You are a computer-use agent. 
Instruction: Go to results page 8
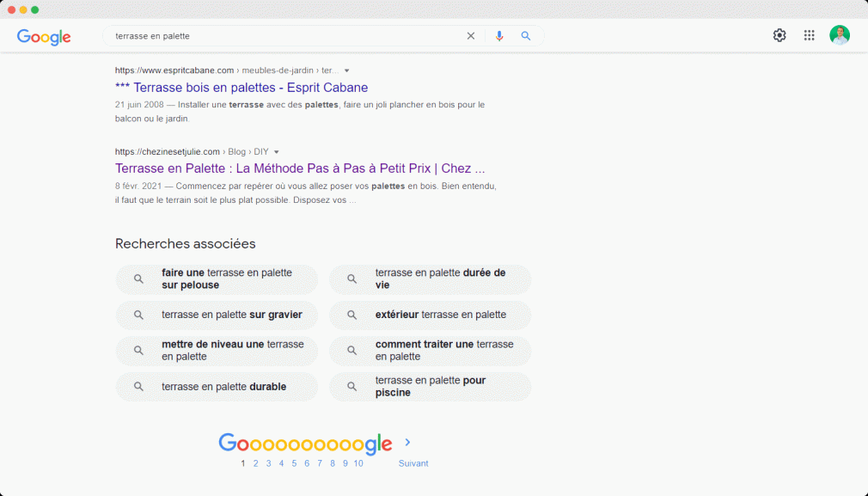click(332, 463)
